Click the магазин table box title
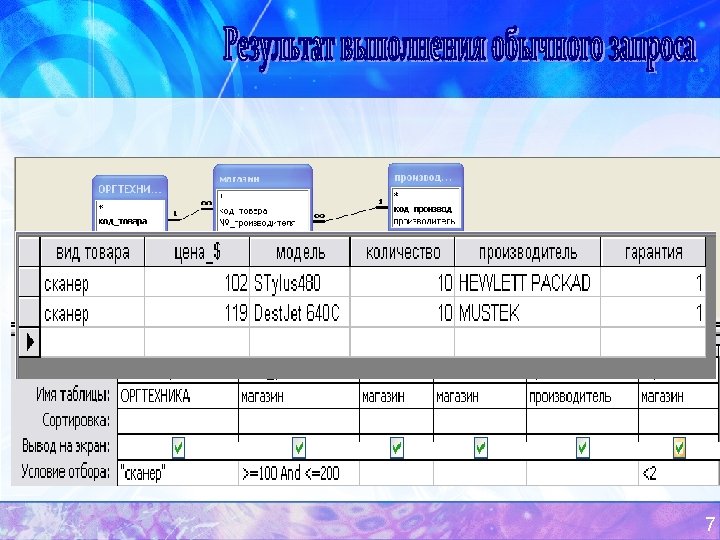 click(263, 179)
